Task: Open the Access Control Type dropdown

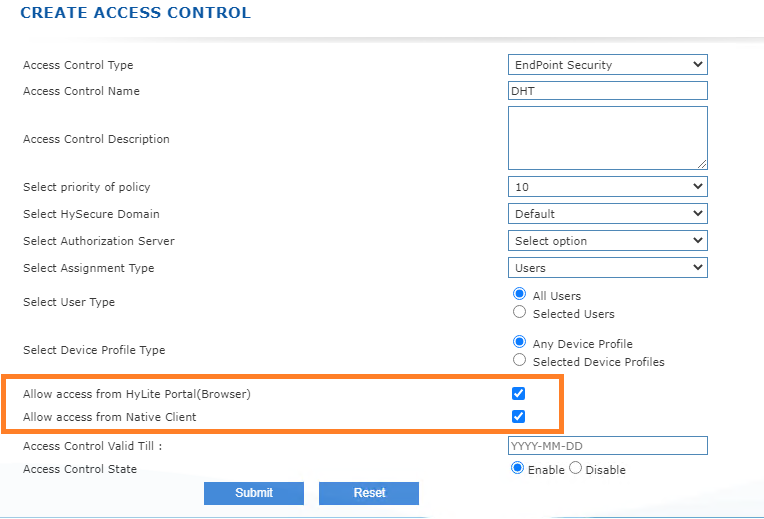Action: point(608,65)
